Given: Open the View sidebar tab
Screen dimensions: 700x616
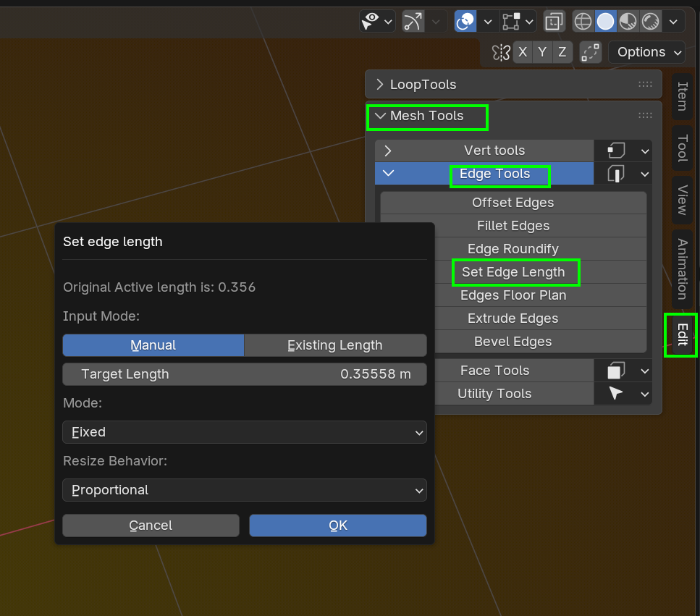Looking at the screenshot, I should point(681,201).
